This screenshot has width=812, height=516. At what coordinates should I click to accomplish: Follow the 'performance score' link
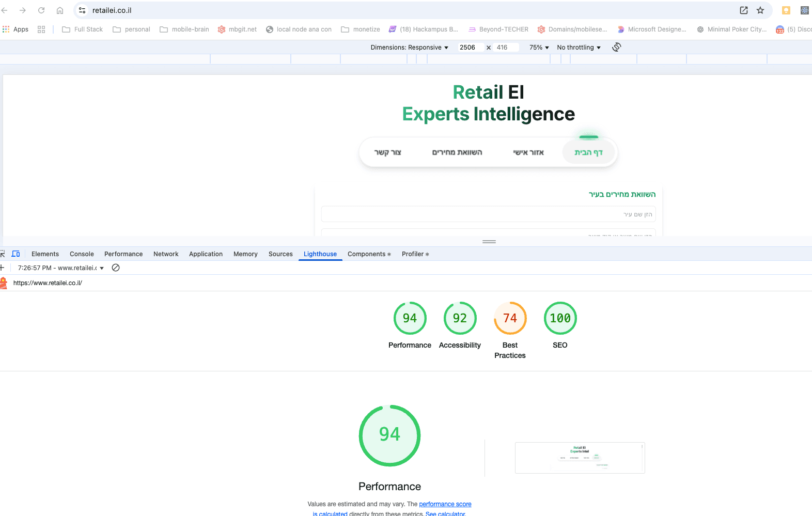coord(445,504)
